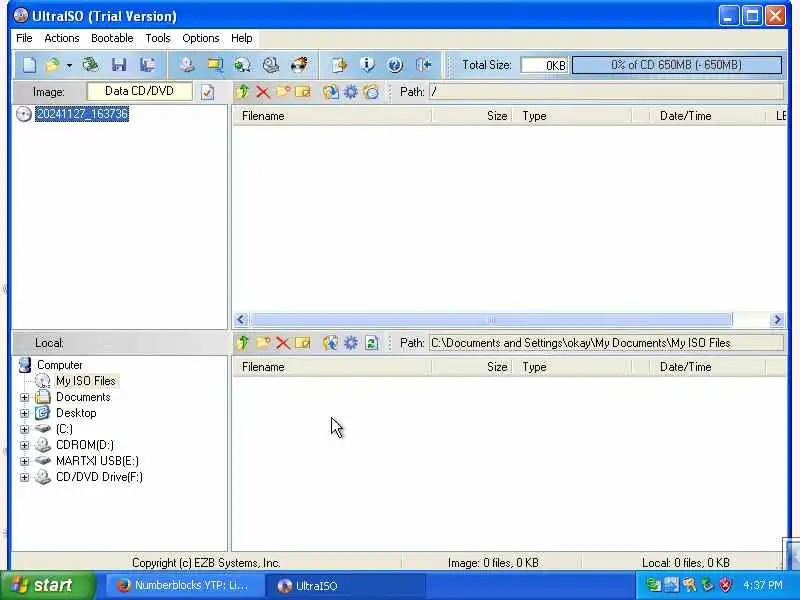This screenshot has width=800, height=600.
Task: Open the dropdown arrow beside Open icon
Action: pos(69,65)
